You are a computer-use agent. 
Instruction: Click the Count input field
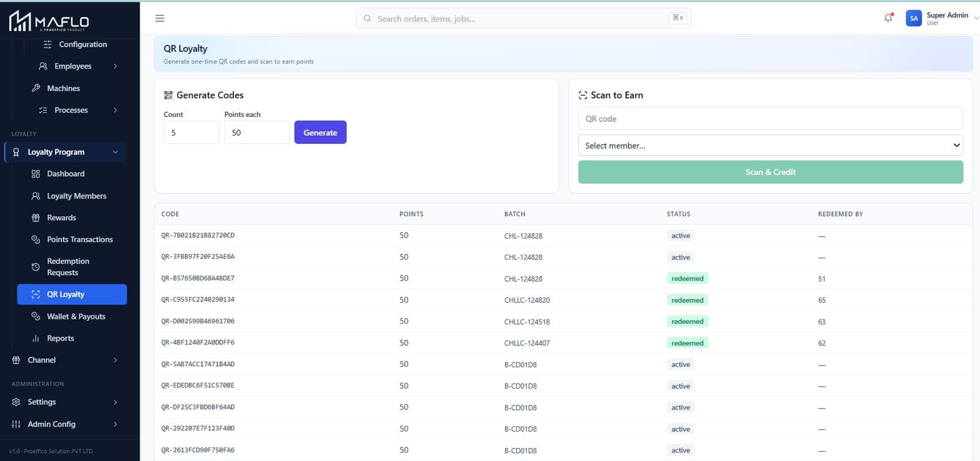pyautogui.click(x=191, y=132)
